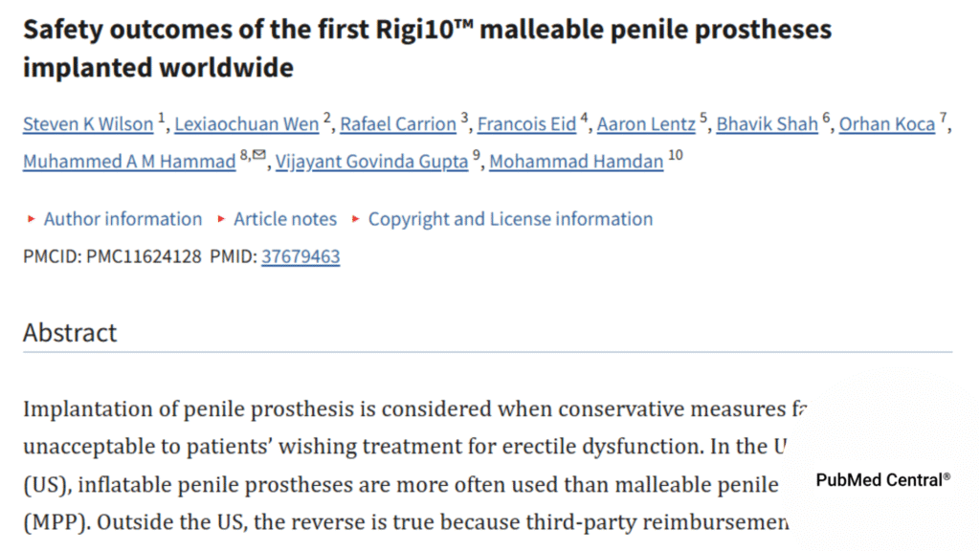The height and width of the screenshot is (551, 980).
Task: Open author Bhavik Shah link
Action: pos(768,124)
